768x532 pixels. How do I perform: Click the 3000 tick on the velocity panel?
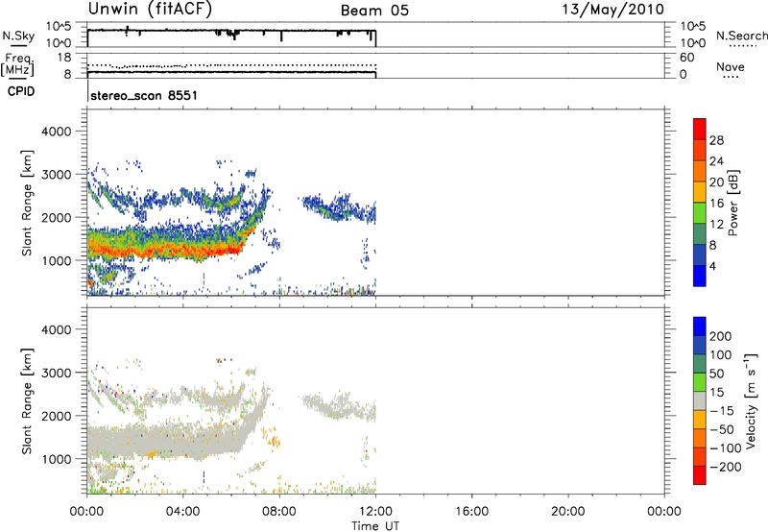(57, 373)
